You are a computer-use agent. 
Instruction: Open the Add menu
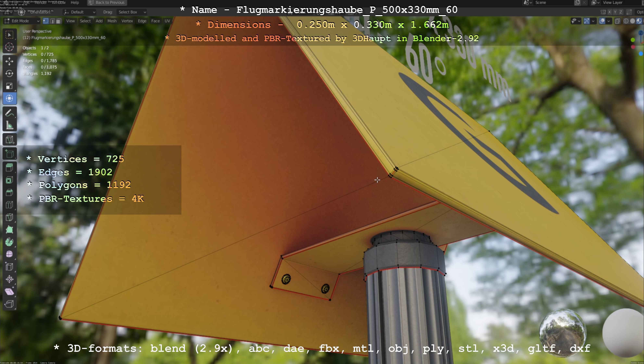click(99, 21)
